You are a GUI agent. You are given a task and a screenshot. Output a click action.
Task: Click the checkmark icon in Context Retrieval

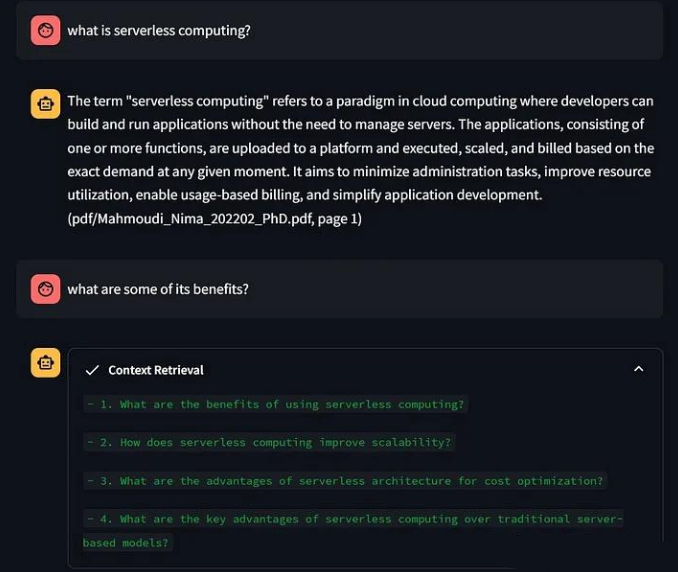click(92, 370)
